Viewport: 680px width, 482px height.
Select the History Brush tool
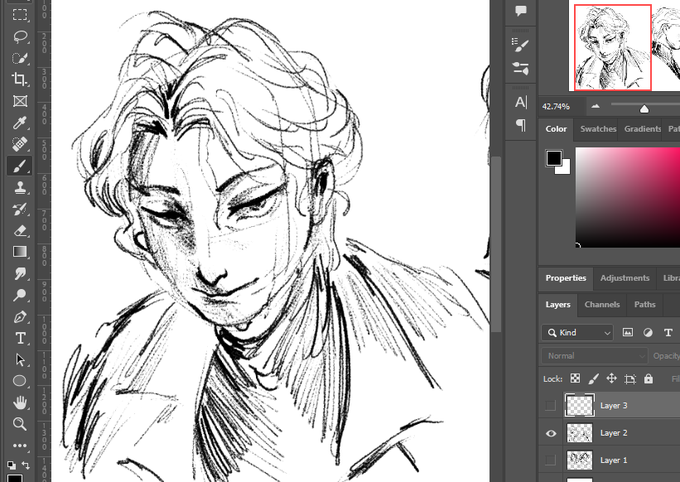[x=20, y=209]
